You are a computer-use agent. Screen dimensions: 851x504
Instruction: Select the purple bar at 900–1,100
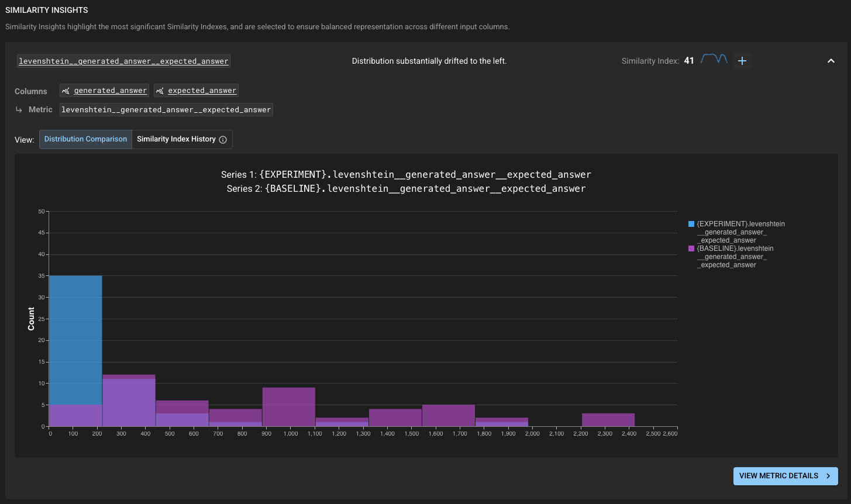click(x=288, y=406)
